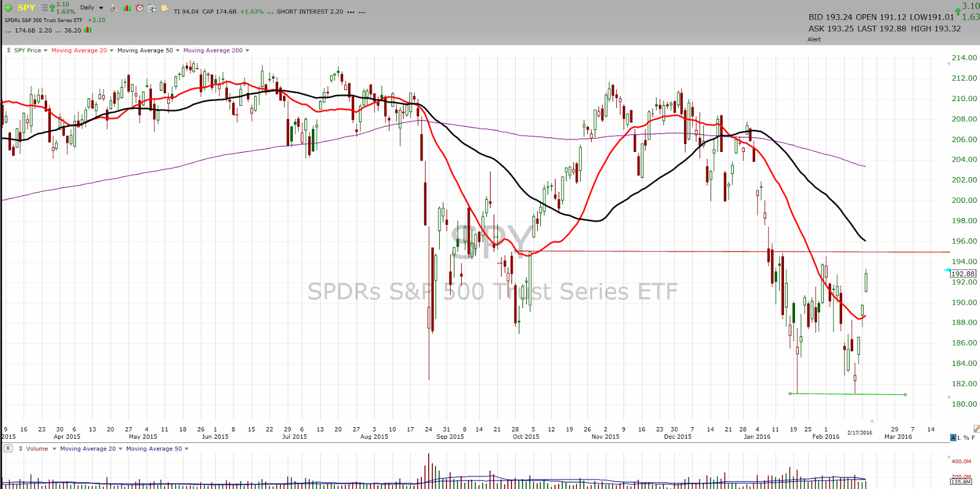Screen dimensions: 980x489
Task: Click the ellipsis after SHORT INTEREST 2.20
Action: 351,12
